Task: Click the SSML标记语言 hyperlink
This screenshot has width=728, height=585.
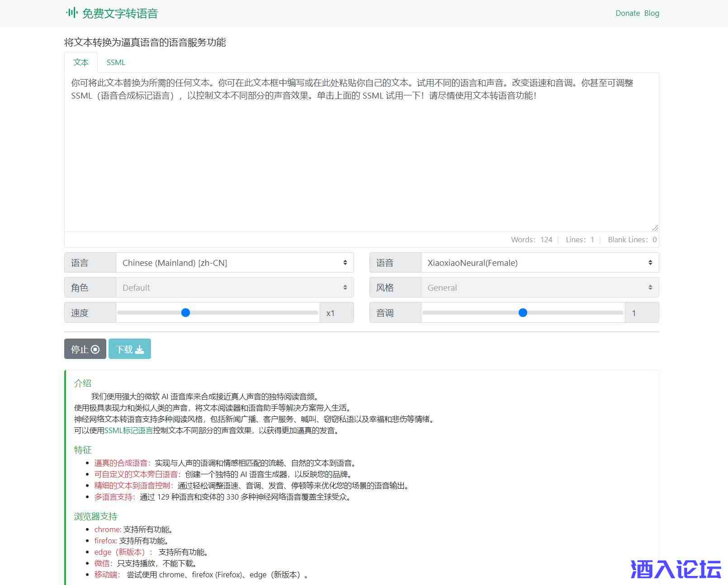Action: tap(128, 430)
